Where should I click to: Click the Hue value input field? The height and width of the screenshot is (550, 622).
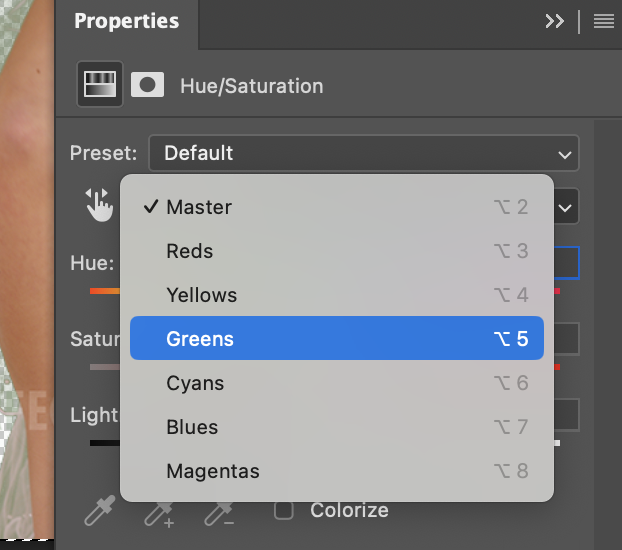tap(566, 263)
